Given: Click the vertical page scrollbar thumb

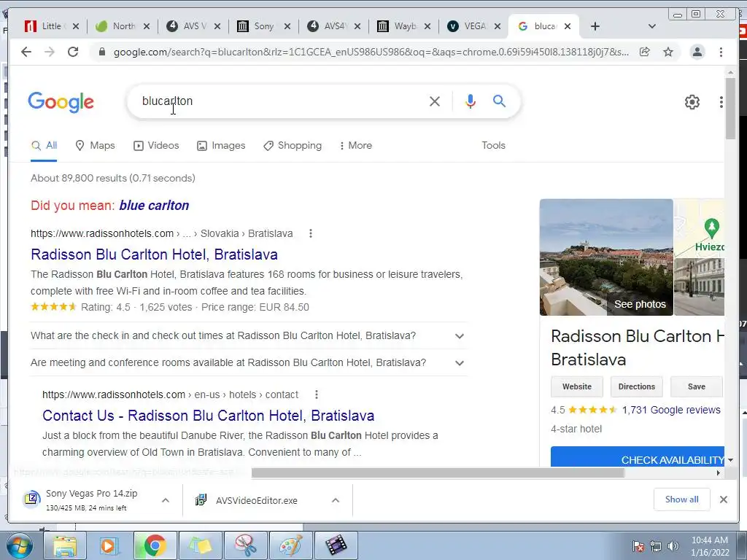Looking at the screenshot, I should point(730,109).
